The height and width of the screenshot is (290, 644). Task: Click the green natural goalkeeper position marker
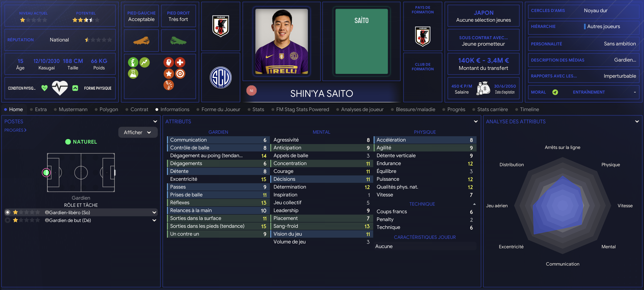(46, 172)
